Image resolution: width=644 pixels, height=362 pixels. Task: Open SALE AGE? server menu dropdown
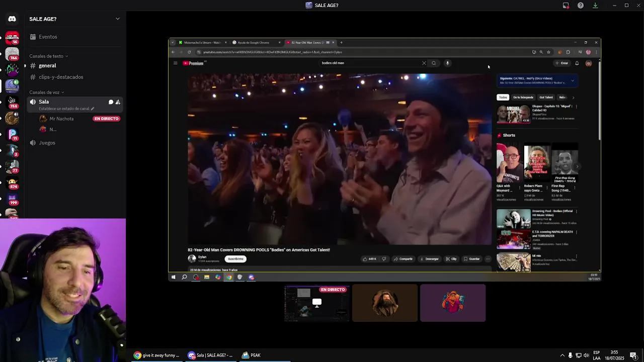click(118, 19)
